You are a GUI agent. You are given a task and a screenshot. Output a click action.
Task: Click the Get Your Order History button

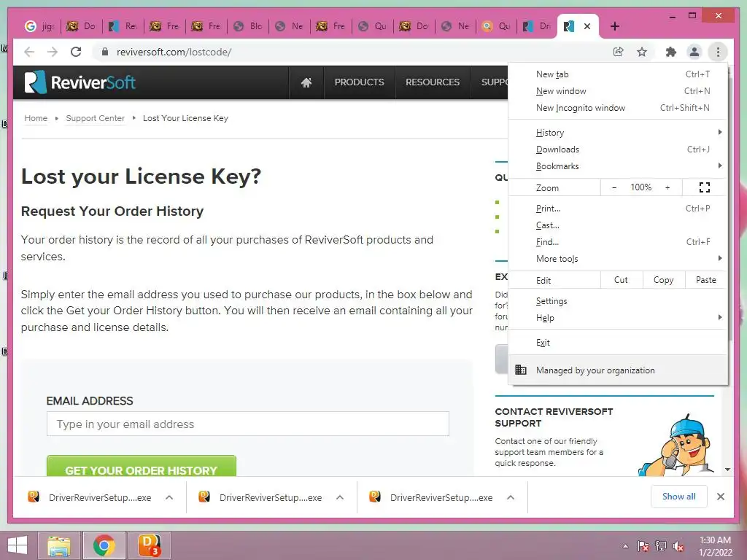tap(141, 466)
